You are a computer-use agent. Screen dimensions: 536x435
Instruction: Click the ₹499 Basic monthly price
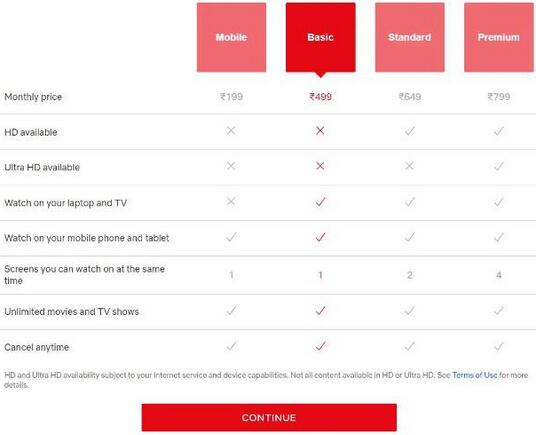320,97
